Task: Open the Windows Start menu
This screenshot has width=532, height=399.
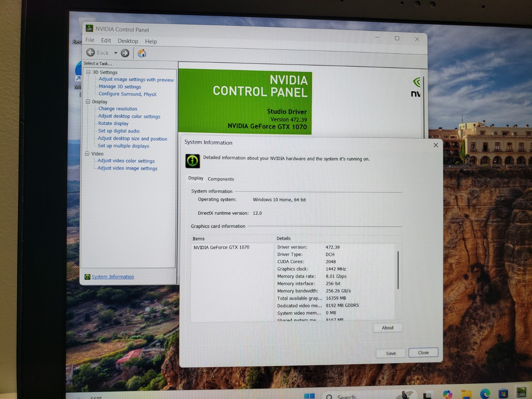Action: click(x=309, y=396)
